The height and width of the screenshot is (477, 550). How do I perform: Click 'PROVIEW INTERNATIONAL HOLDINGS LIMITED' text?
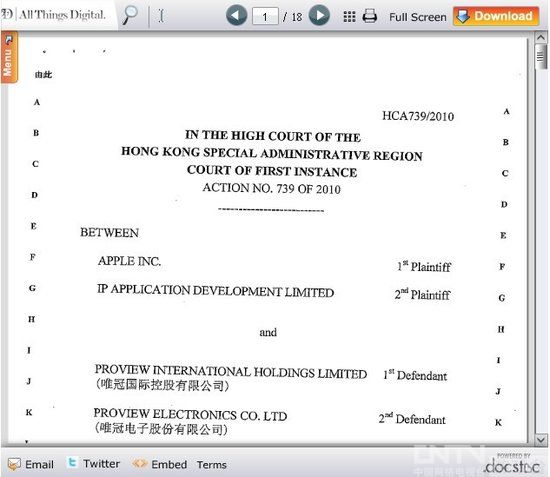coord(231,371)
